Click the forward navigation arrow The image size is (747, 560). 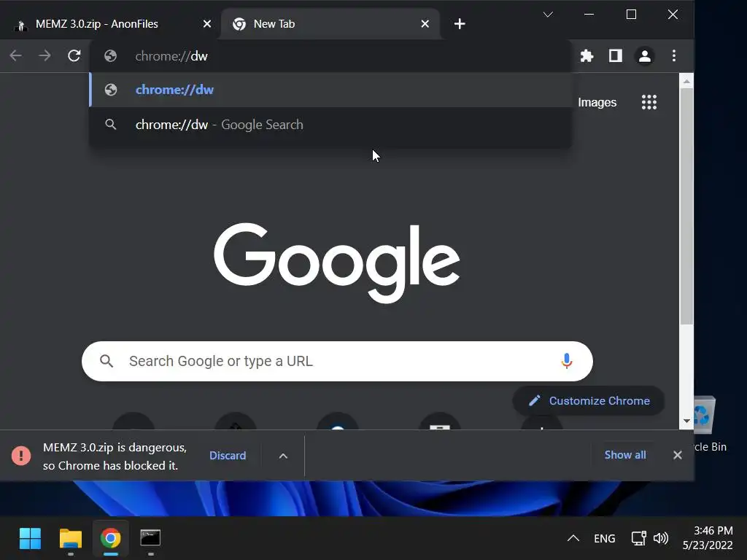click(44, 55)
